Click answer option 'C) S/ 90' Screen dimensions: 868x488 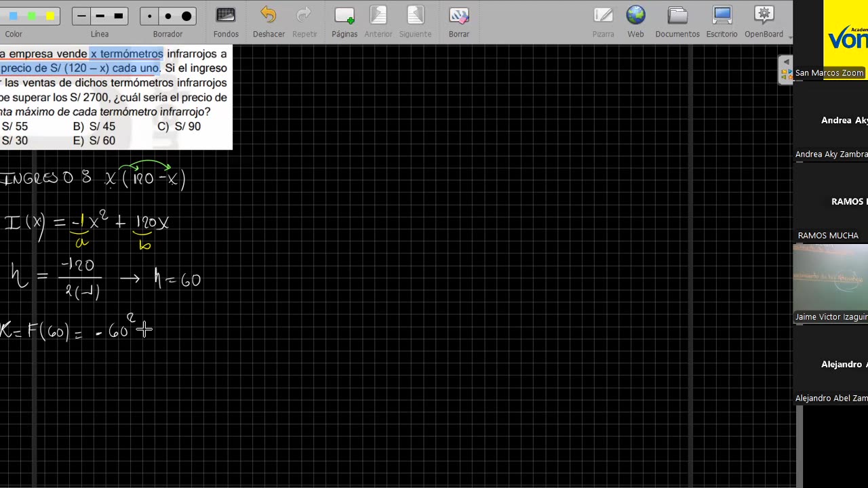click(x=179, y=126)
